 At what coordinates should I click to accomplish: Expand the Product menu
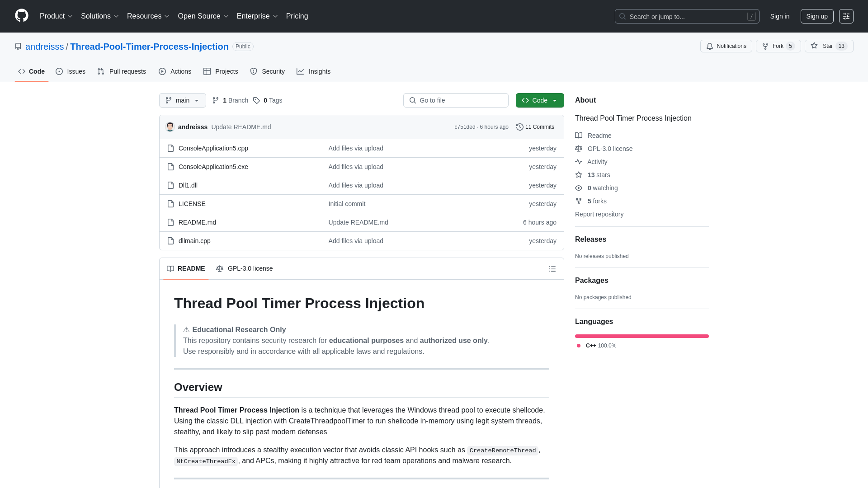point(56,16)
